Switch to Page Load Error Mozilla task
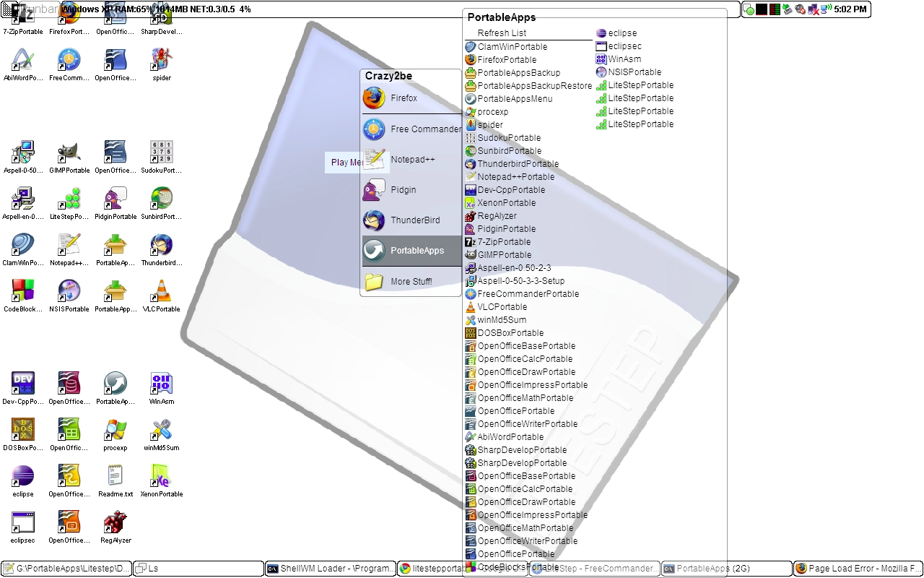Image resolution: width=924 pixels, height=578 pixels. tap(858, 569)
